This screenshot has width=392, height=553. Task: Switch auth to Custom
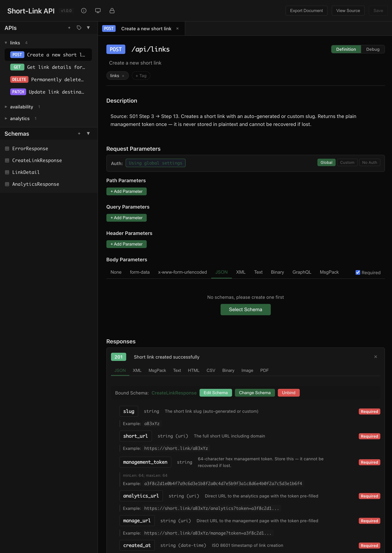pos(347,162)
